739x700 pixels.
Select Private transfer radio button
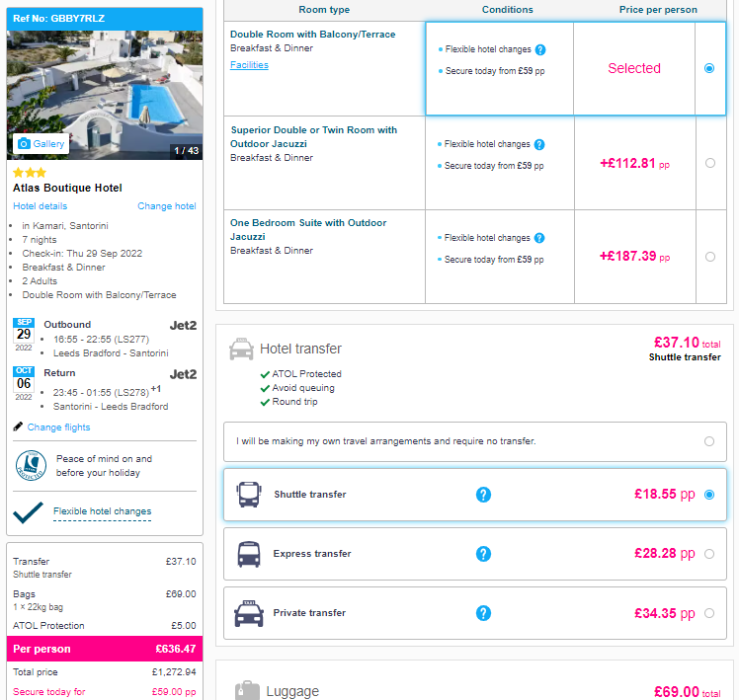pos(708,613)
